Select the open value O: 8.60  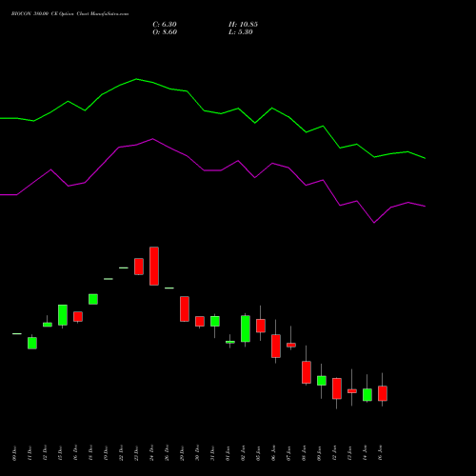(165, 32)
